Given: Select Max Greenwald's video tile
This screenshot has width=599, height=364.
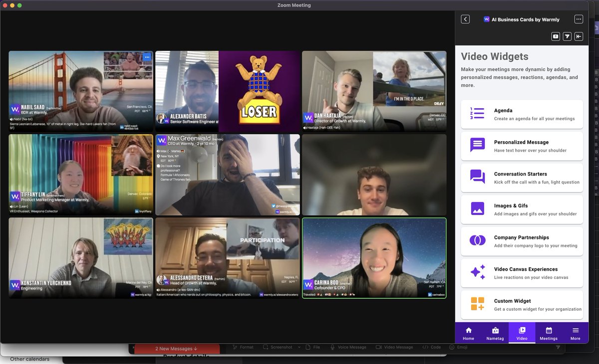Looking at the screenshot, I should point(228,175).
